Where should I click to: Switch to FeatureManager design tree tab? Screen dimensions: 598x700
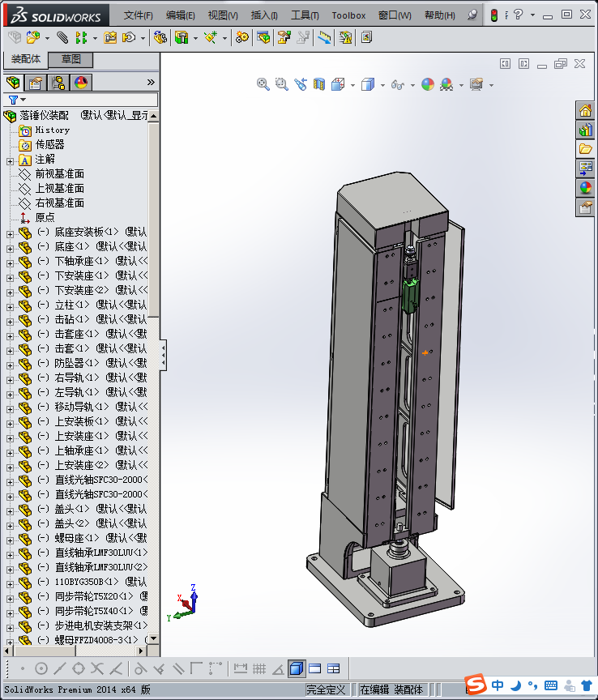click(14, 83)
